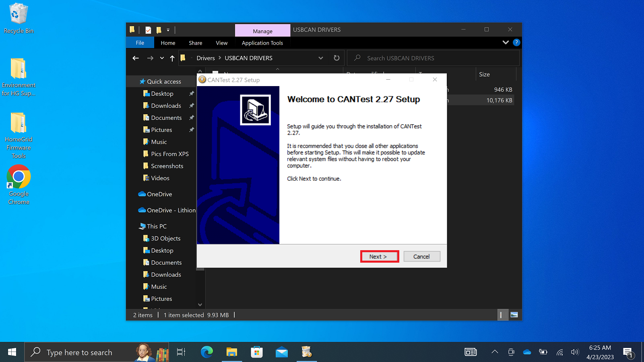Refresh the USBCAN DRIVERS folder
644x362 pixels.
[336, 58]
